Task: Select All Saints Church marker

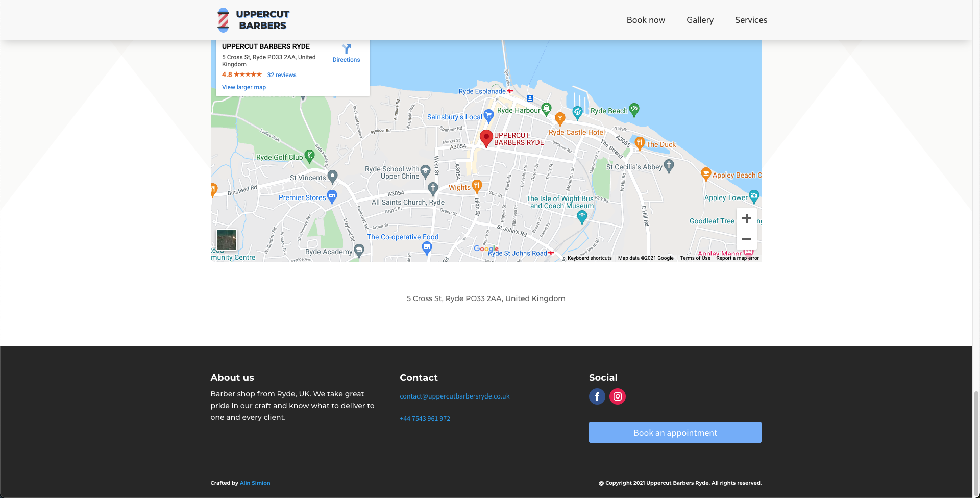Action: (433, 189)
